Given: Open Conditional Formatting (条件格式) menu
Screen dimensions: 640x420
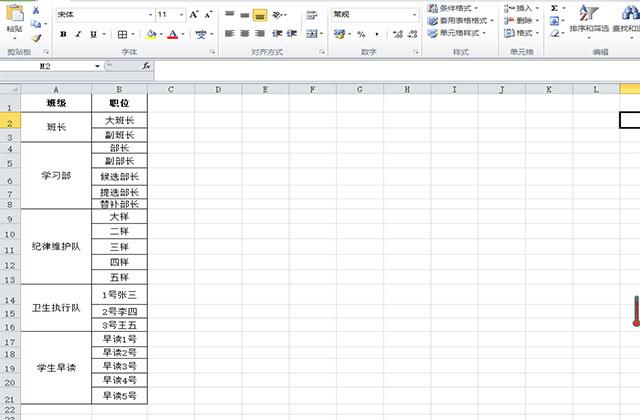Looking at the screenshot, I should pyautogui.click(x=453, y=8).
